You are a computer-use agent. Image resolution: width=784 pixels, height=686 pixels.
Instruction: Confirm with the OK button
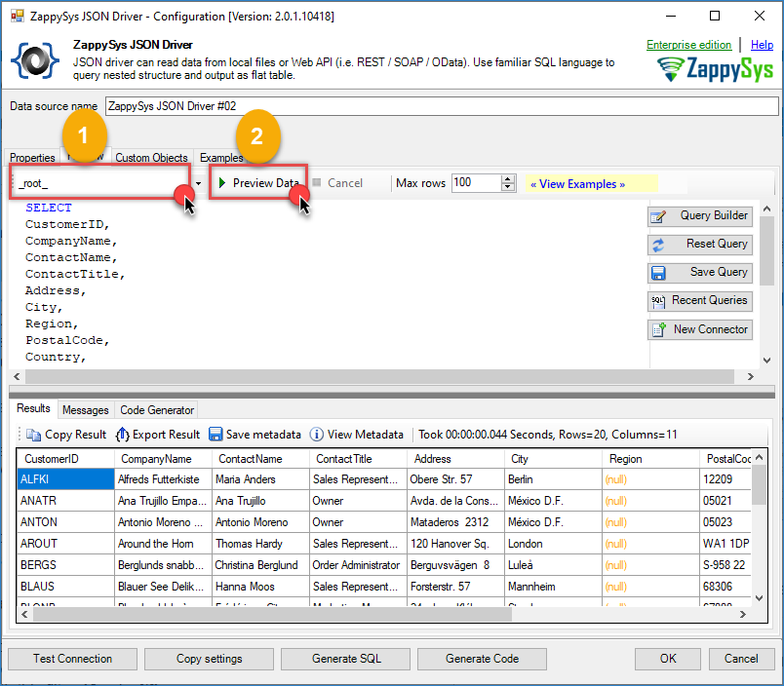[x=668, y=659]
